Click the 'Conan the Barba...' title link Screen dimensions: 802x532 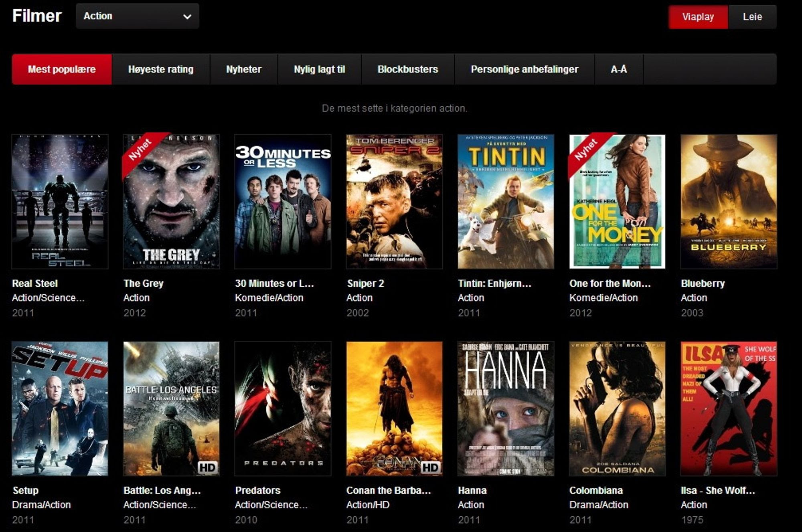[389, 490]
